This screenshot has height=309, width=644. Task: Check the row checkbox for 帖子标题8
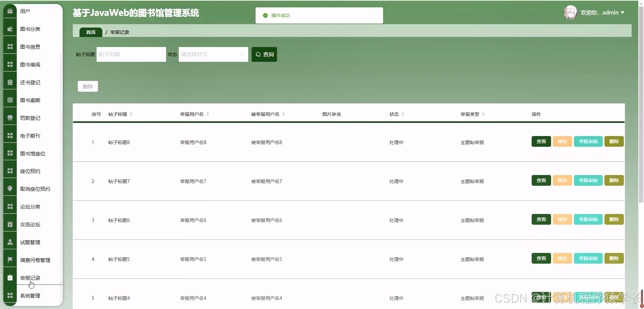77,142
